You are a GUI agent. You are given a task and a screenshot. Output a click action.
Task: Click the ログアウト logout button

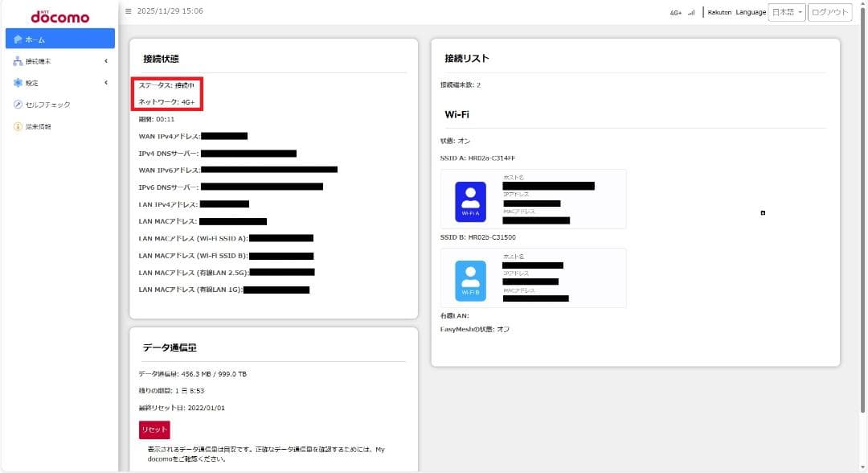coord(828,12)
